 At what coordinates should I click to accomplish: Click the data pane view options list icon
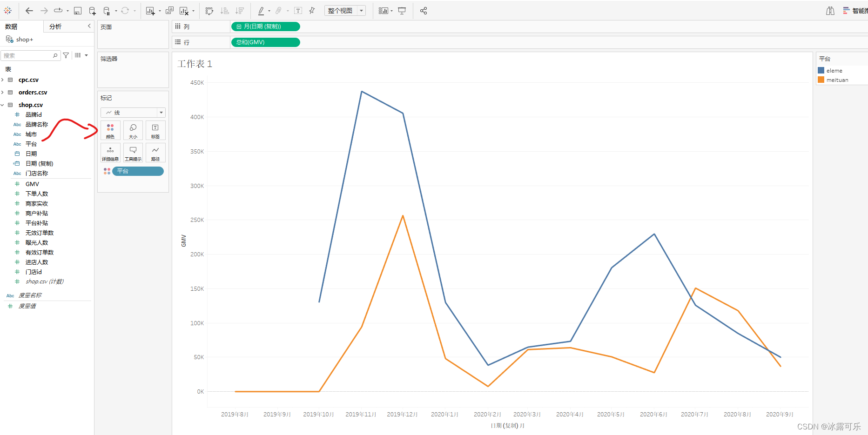pyautogui.click(x=78, y=55)
